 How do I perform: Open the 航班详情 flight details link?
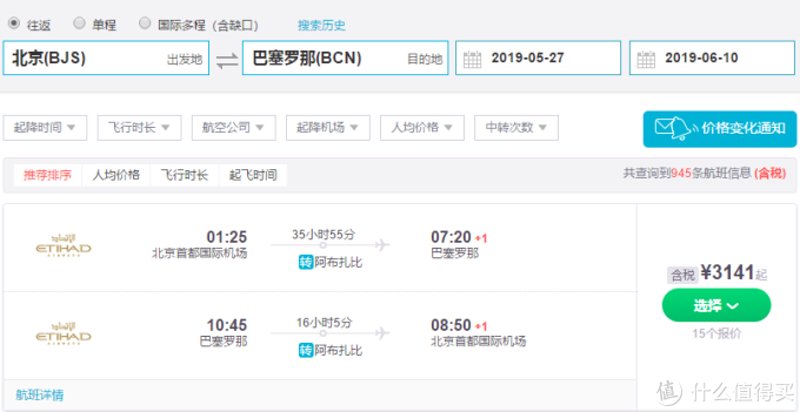pyautogui.click(x=40, y=395)
